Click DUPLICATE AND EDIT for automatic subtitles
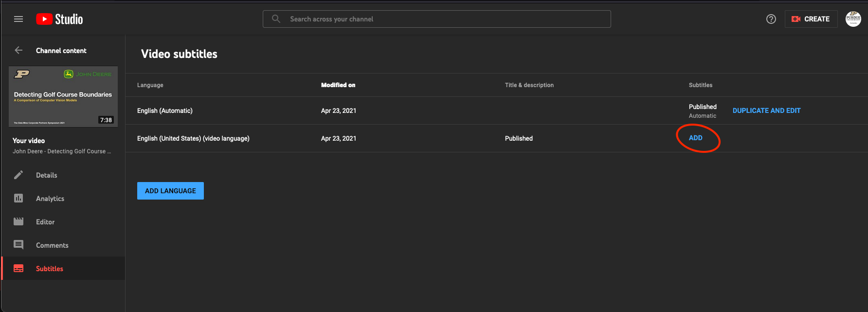868x312 pixels. [766, 110]
